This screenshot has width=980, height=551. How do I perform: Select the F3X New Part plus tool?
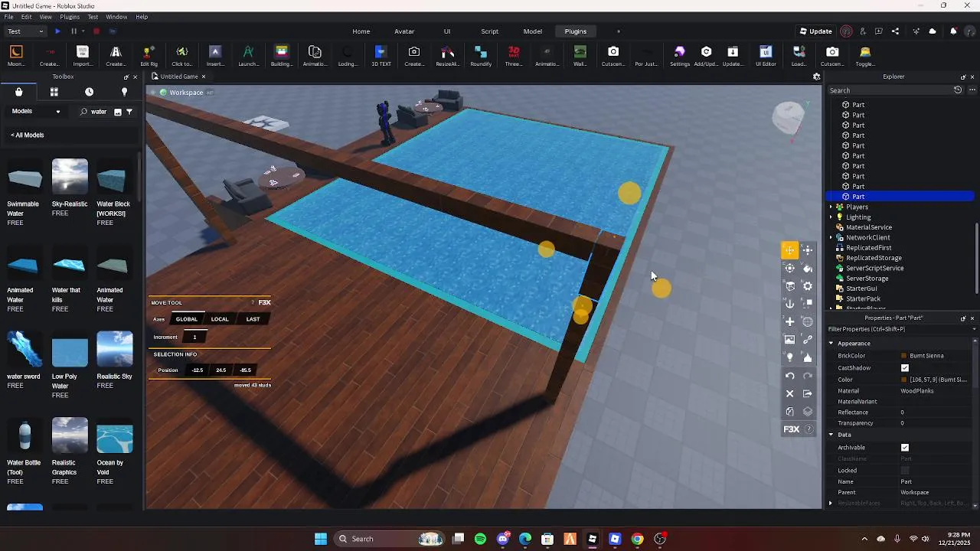[x=789, y=321]
